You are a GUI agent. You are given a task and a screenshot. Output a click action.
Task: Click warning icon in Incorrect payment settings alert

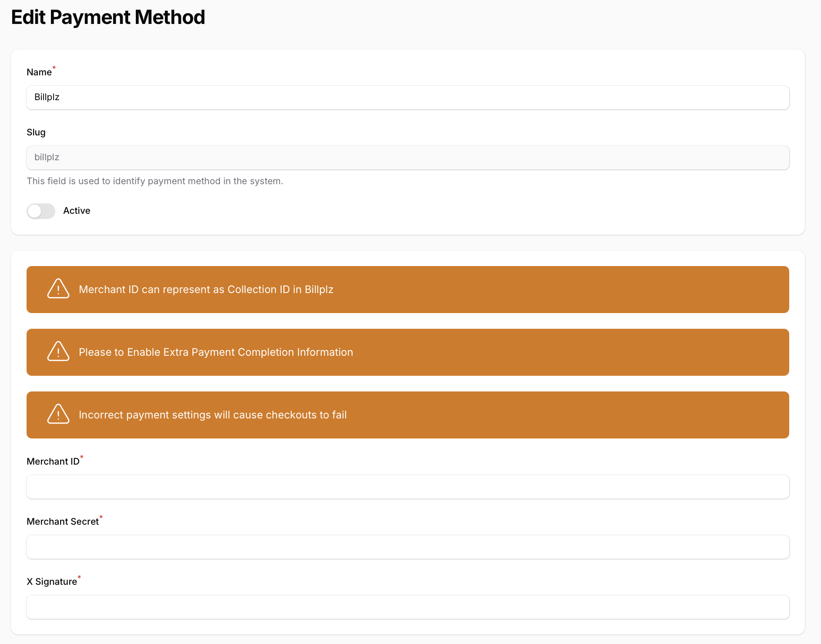[58, 414]
